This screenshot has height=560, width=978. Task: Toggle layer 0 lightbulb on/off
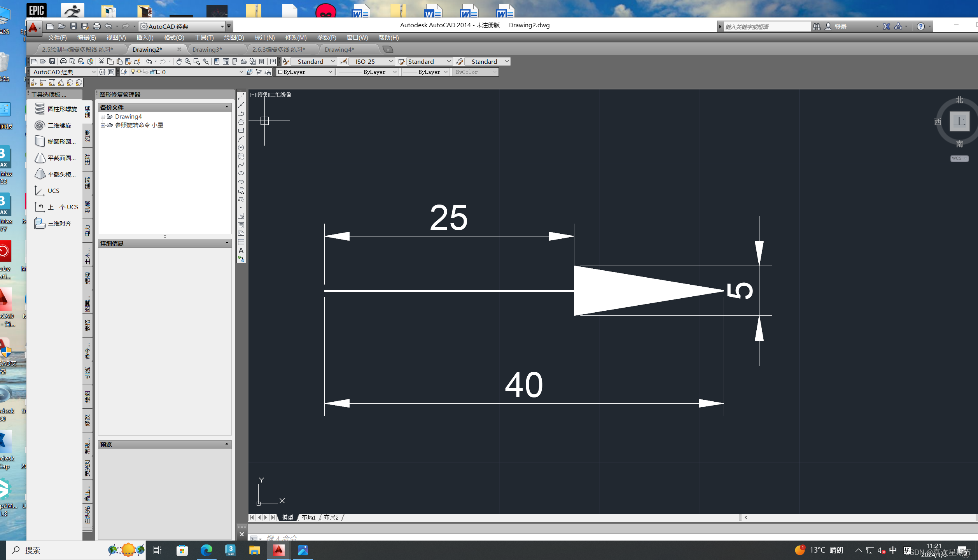[133, 72]
